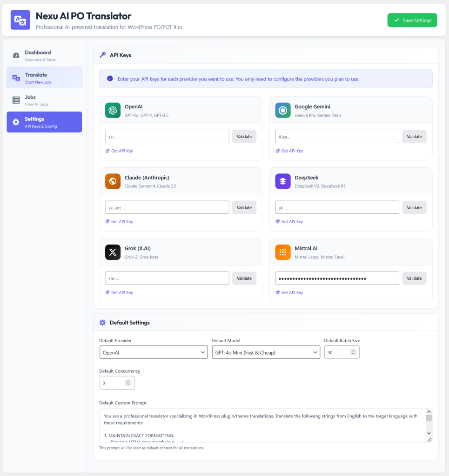The width and height of the screenshot is (449, 476).
Task: Open Get API Key link for Grok
Action: pos(122,293)
